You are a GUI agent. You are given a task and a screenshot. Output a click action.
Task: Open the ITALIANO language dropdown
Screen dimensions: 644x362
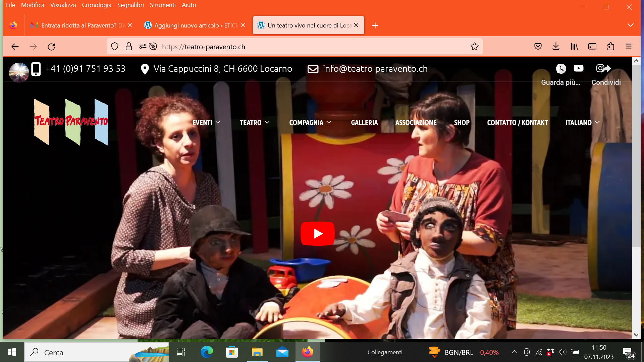coord(582,123)
